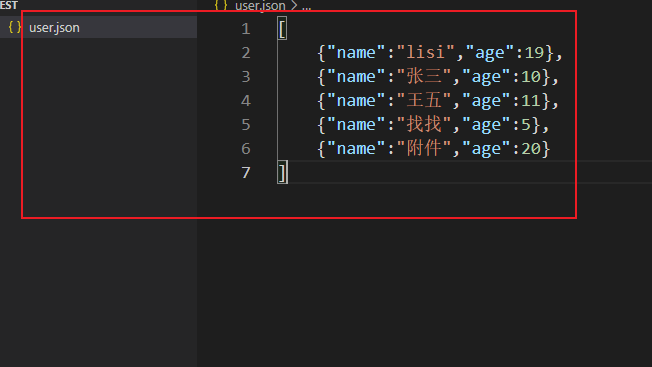Click the "附件" string value
Image resolution: width=652 pixels, height=367 pixels.
coord(424,149)
